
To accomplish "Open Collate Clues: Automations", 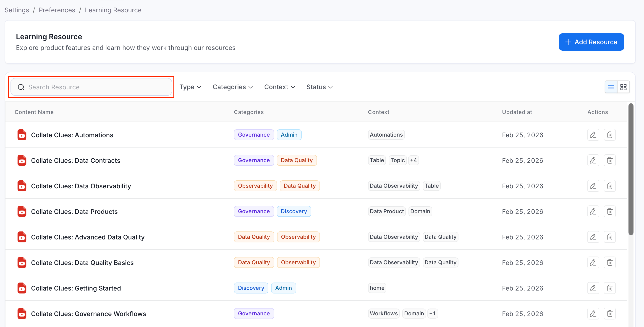I will pyautogui.click(x=72, y=135).
